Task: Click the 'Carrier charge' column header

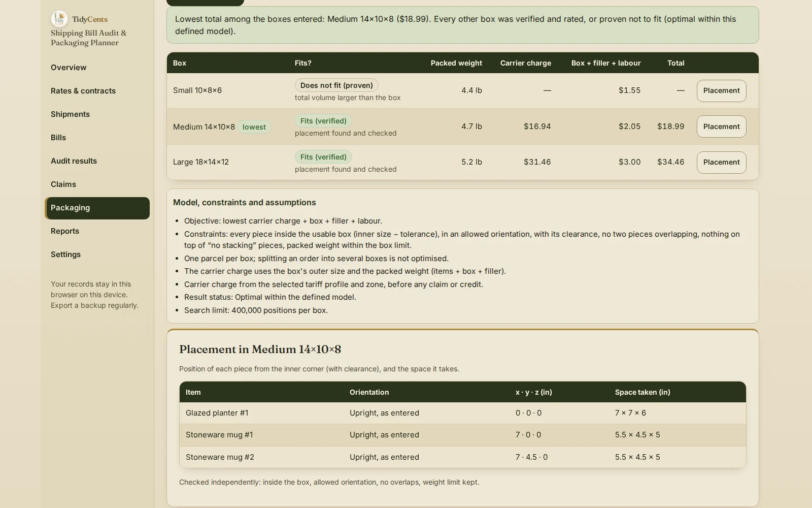Action: (x=525, y=63)
